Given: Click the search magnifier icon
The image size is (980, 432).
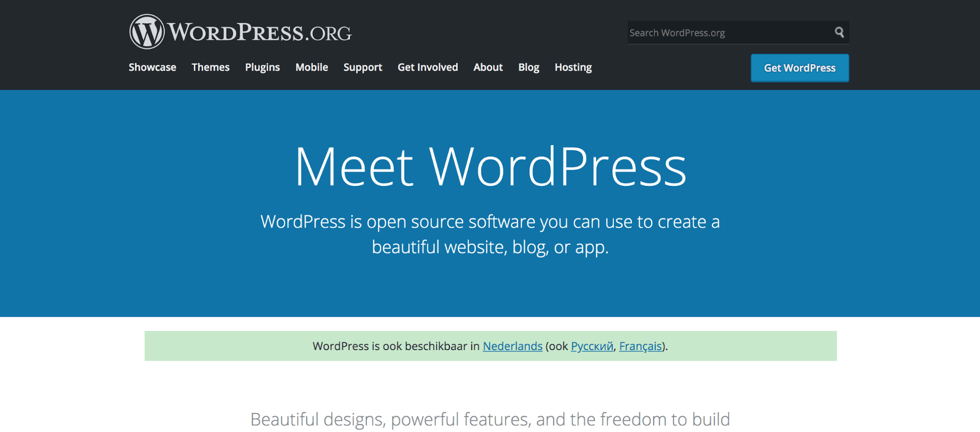Looking at the screenshot, I should 839,32.
